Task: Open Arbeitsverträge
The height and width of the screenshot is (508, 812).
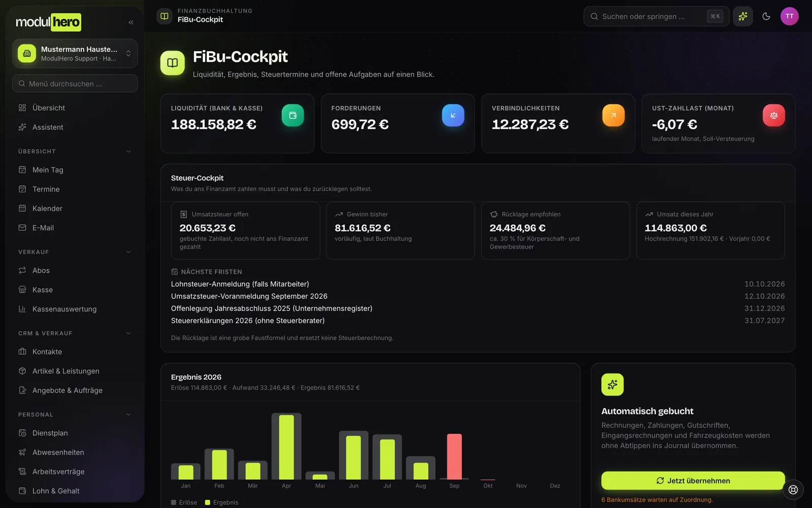Action: (75, 471)
